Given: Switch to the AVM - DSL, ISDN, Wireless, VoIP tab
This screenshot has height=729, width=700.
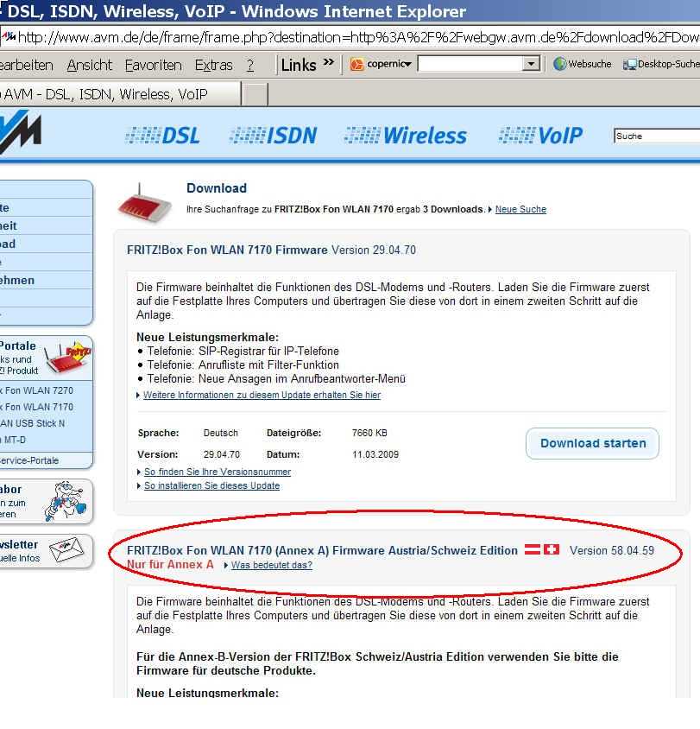Looking at the screenshot, I should click(112, 94).
